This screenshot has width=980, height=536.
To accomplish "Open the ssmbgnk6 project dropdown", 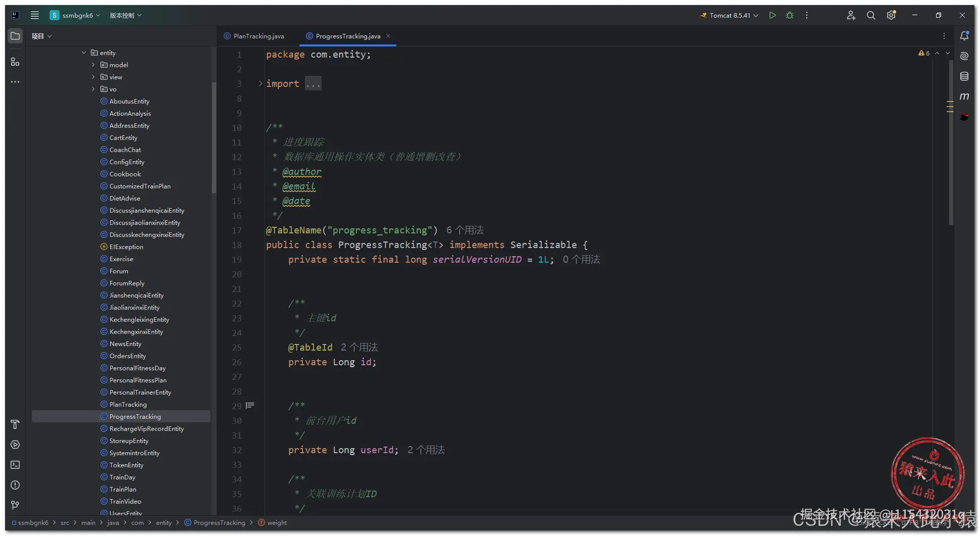I will pos(75,15).
